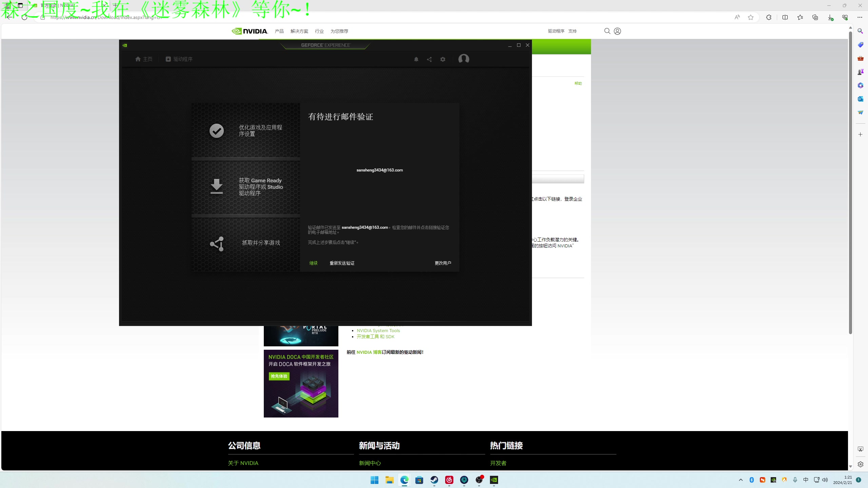This screenshot has height=488, width=868.
Task: Open Edge sidebar Drop paper plane icon
Action: pos(860,113)
